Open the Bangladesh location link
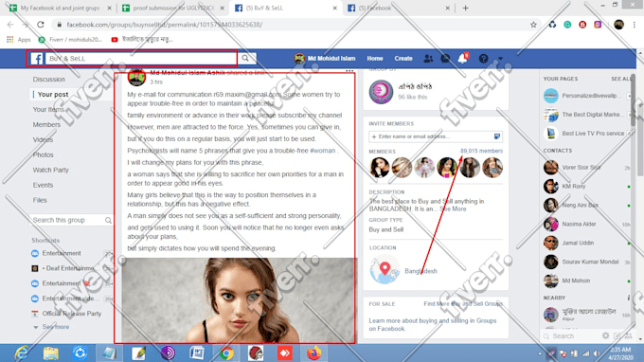644x362 pixels. 420,271
